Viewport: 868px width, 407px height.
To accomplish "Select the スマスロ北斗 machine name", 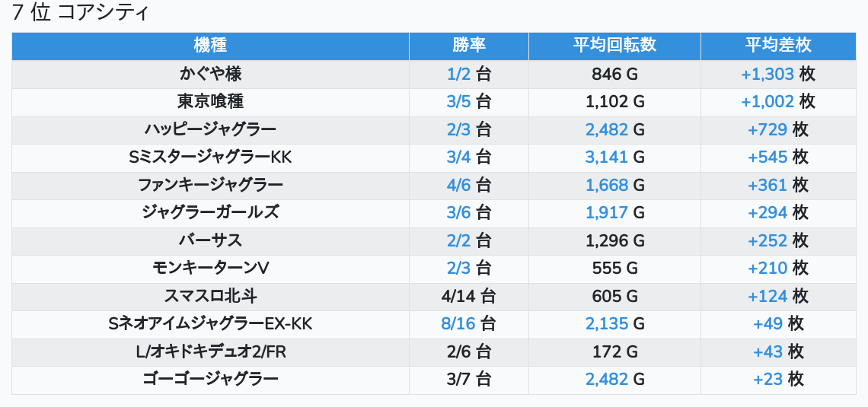I will pos(210,296).
